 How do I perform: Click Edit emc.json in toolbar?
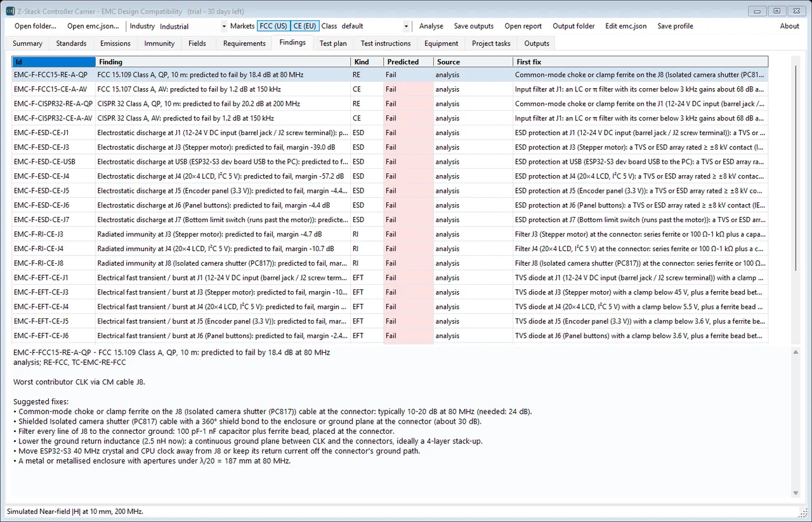point(626,26)
